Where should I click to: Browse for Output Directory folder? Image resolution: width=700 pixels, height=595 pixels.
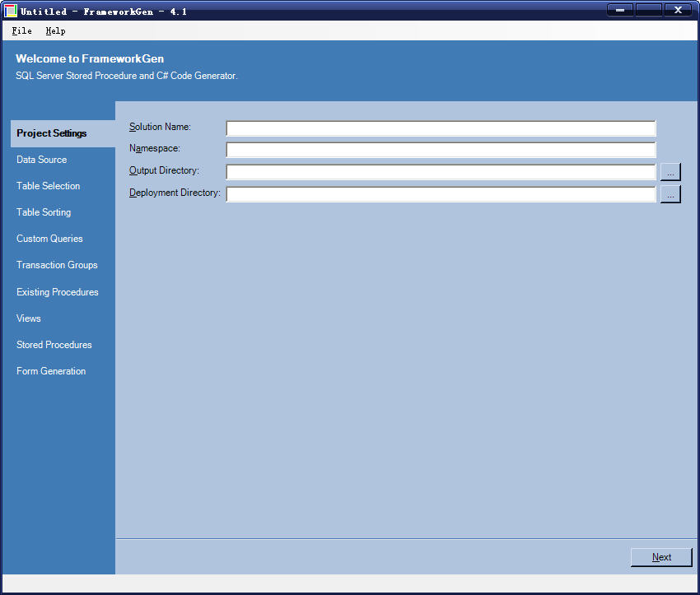point(670,172)
